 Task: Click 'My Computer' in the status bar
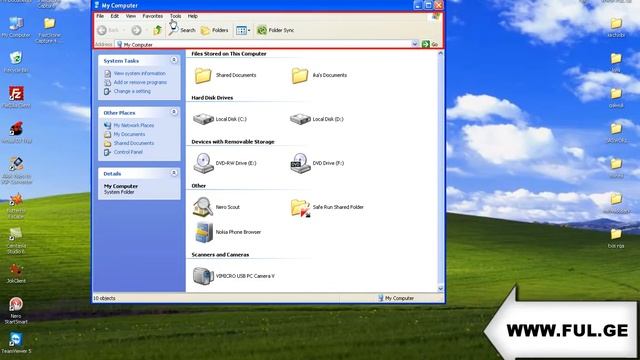[399, 298]
